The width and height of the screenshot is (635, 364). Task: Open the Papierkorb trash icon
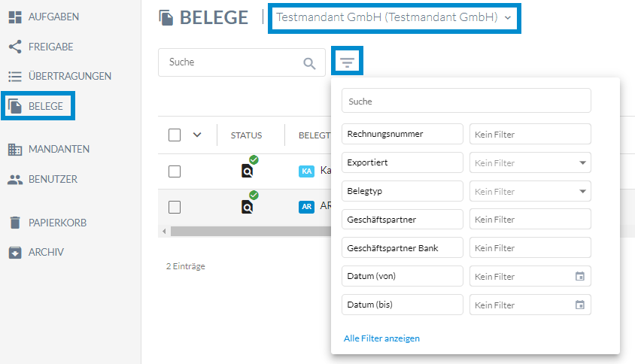click(15, 223)
